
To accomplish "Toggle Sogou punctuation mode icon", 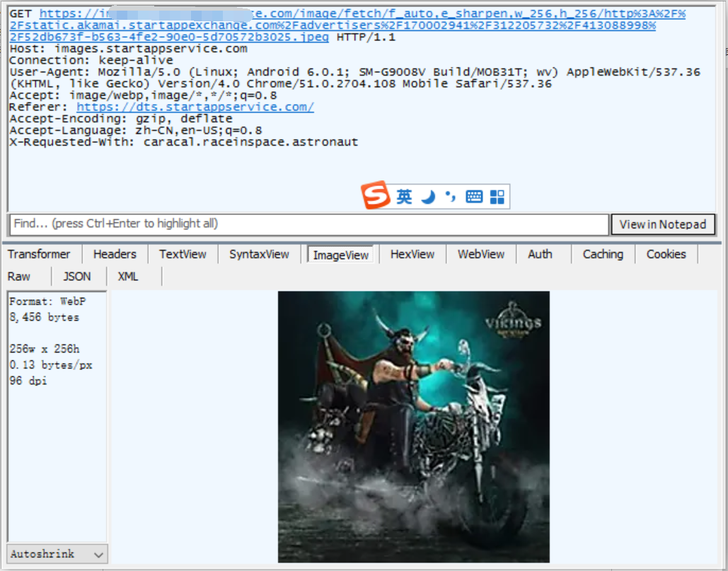I will [450, 197].
